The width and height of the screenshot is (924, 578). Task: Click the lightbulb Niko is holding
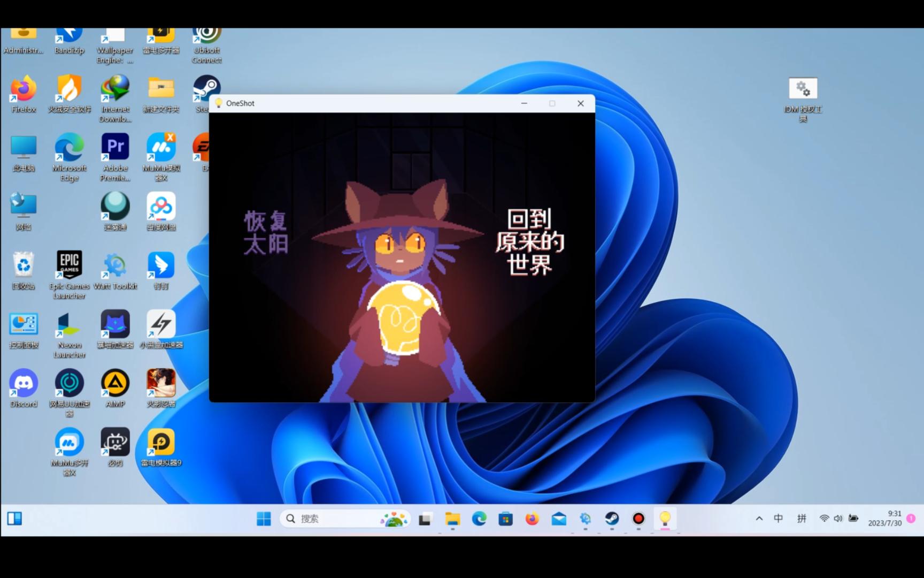tap(405, 320)
